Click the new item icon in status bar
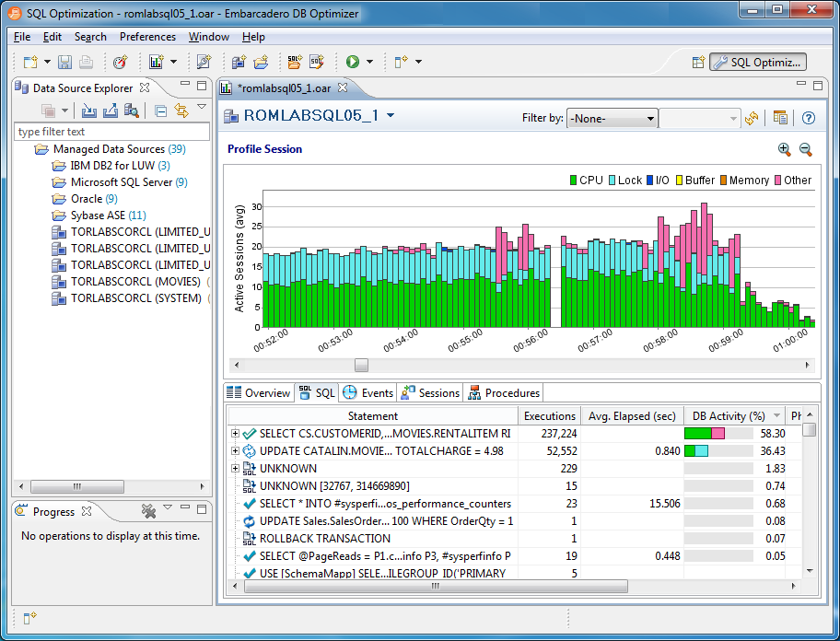This screenshot has height=641, width=840. pyautogui.click(x=30, y=619)
